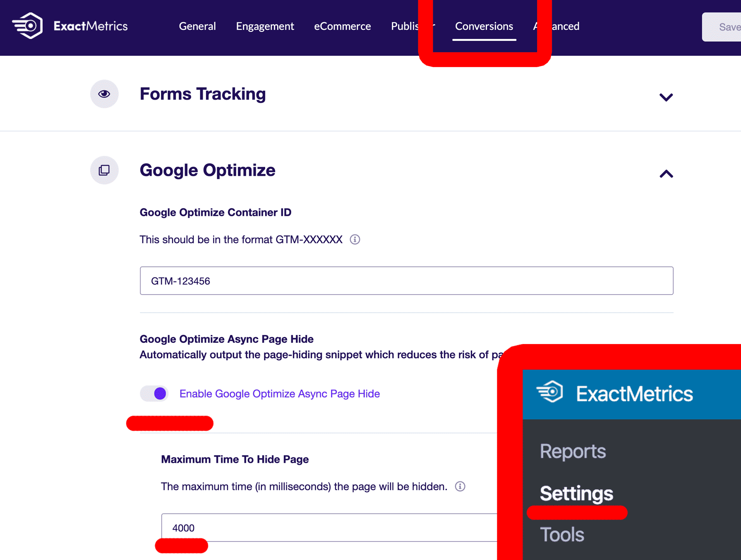Click the Google Optimize Container ID field
The height and width of the screenshot is (560, 741).
click(x=406, y=281)
